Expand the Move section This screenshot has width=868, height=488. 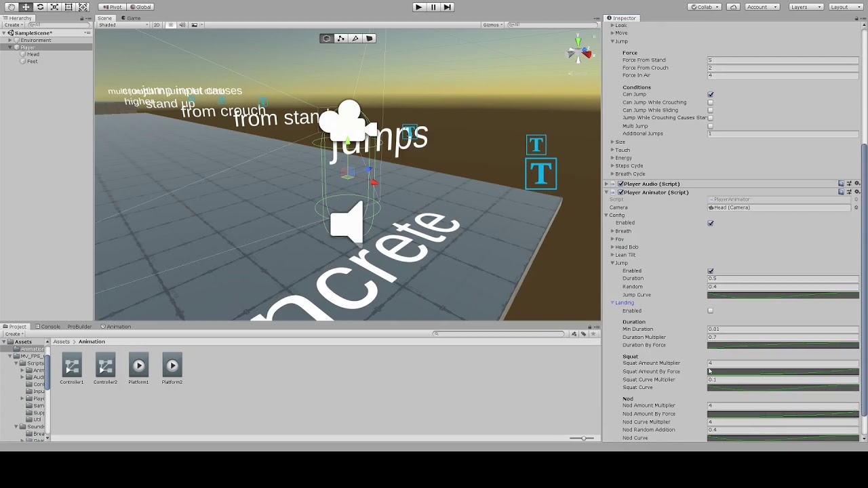pyautogui.click(x=612, y=33)
